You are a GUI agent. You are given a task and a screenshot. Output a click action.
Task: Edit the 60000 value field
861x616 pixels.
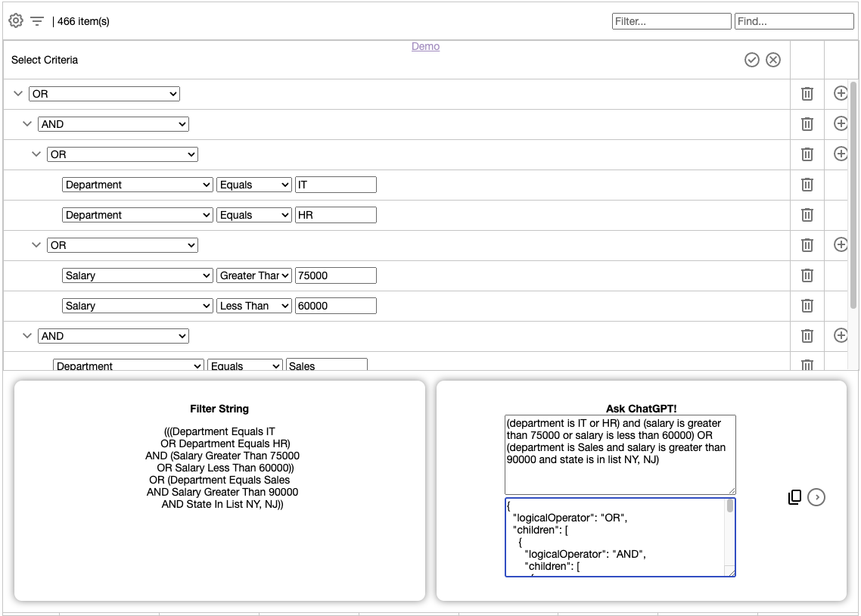click(335, 305)
